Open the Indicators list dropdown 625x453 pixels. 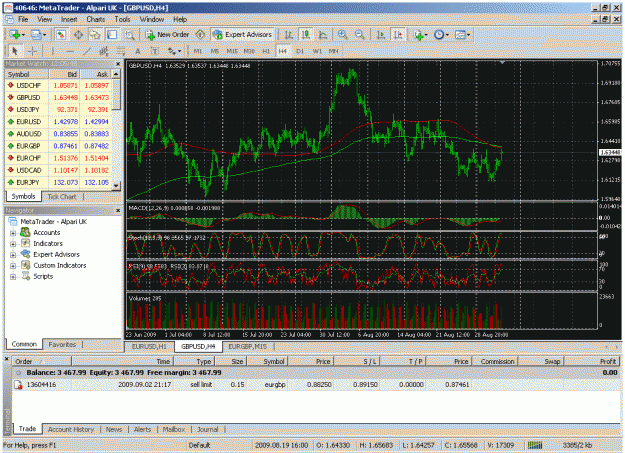(x=421, y=35)
